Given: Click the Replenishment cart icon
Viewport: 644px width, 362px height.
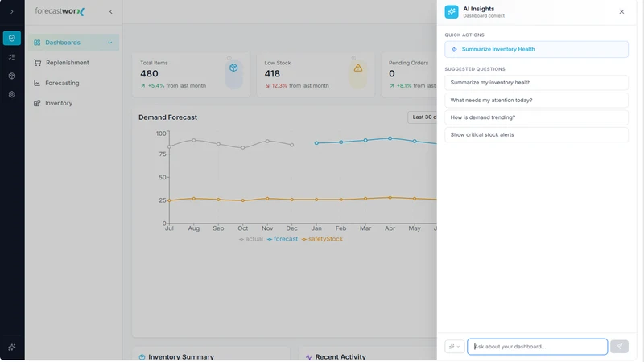Looking at the screenshot, I should pos(37,63).
